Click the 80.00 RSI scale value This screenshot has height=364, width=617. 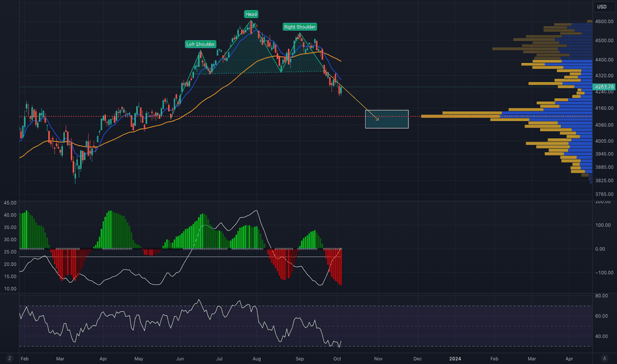pos(602,296)
